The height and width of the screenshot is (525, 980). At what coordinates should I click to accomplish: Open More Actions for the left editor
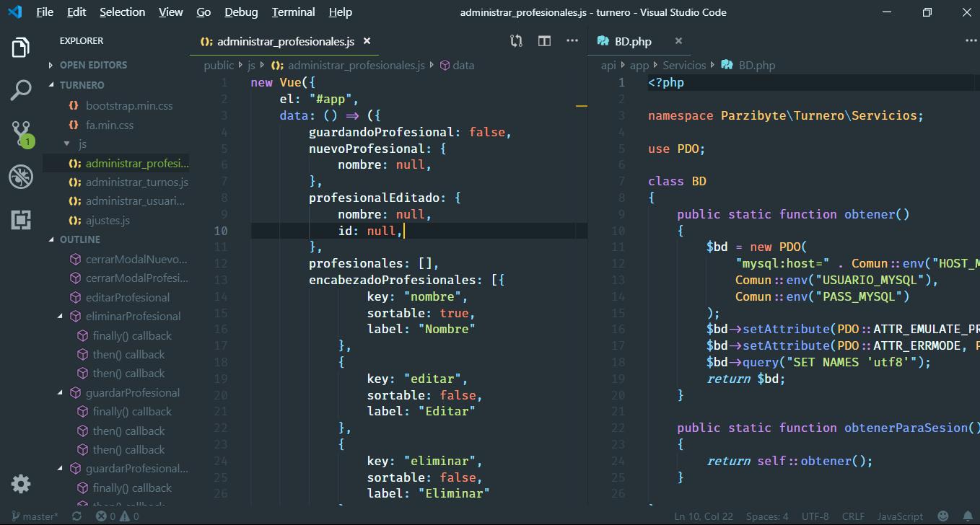coord(572,41)
